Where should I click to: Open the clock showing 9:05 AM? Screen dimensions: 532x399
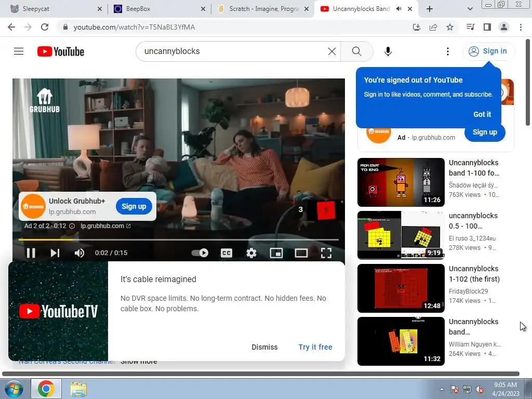point(506,389)
